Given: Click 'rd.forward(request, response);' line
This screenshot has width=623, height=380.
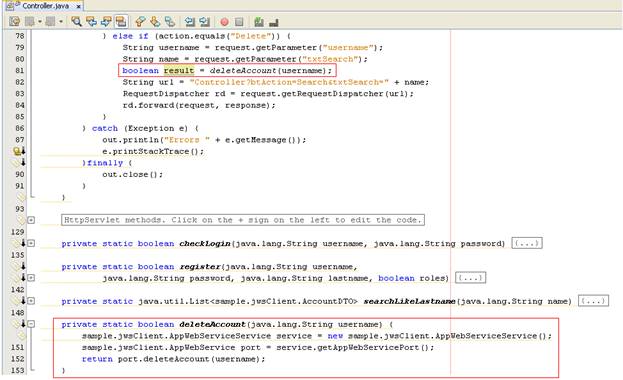Looking at the screenshot, I should pyautogui.click(x=199, y=105).
